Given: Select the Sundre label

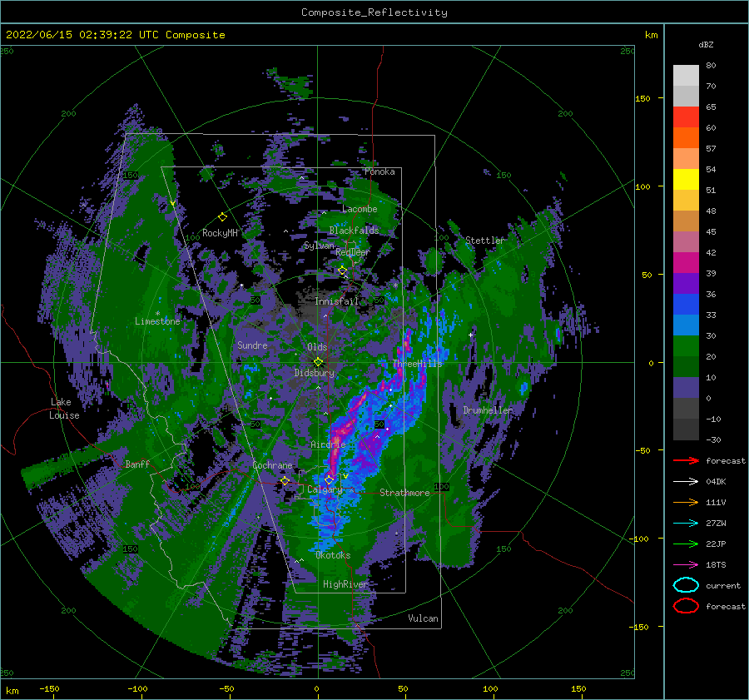Looking at the screenshot, I should (252, 345).
